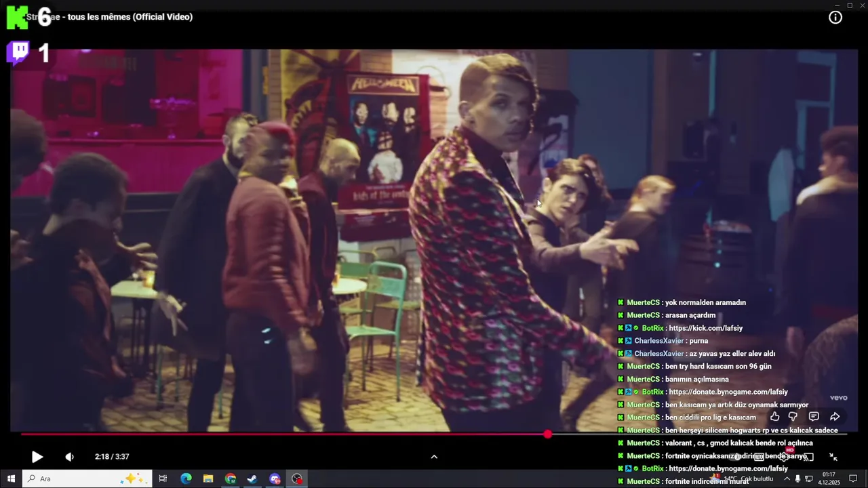
Task: Open File Explorer from the taskbar
Action: click(208, 479)
